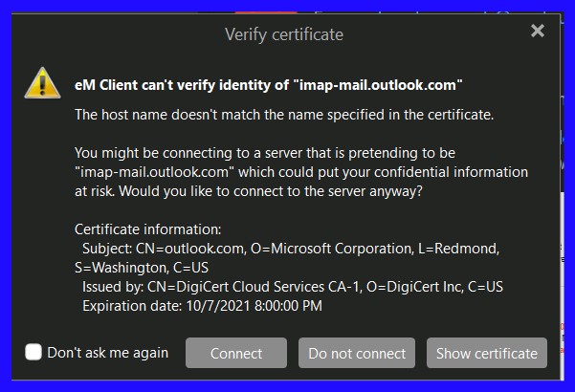This screenshot has height=392, width=575.
Task: Click the S=Washington, C=US line
Action: (x=142, y=268)
